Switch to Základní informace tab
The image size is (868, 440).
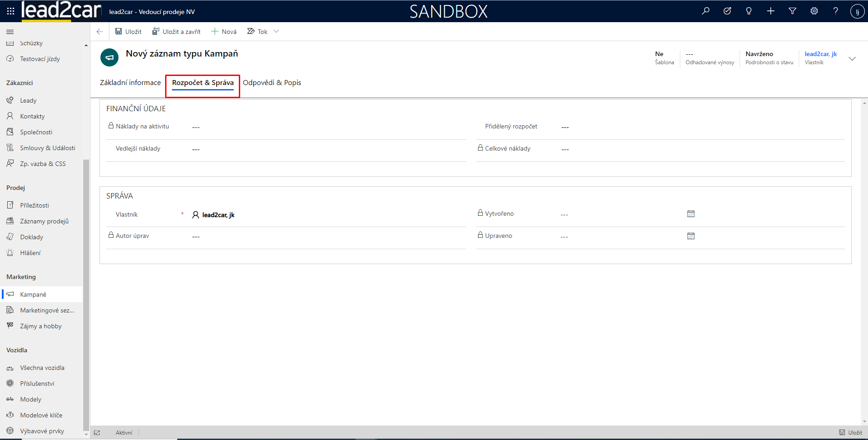tap(130, 83)
